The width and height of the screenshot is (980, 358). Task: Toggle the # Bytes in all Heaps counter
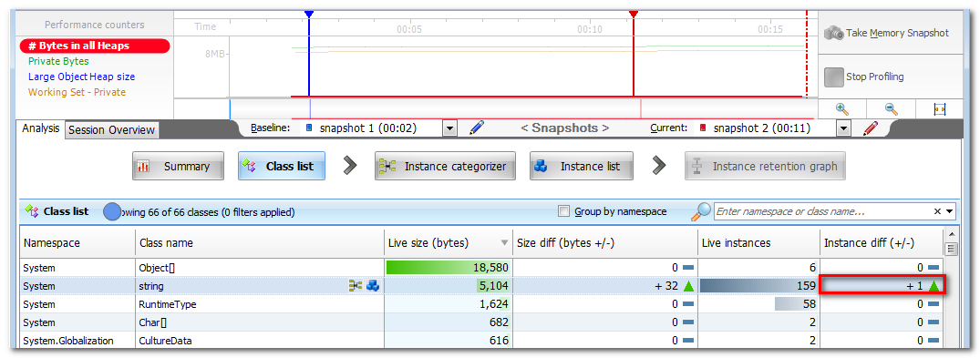(x=95, y=46)
